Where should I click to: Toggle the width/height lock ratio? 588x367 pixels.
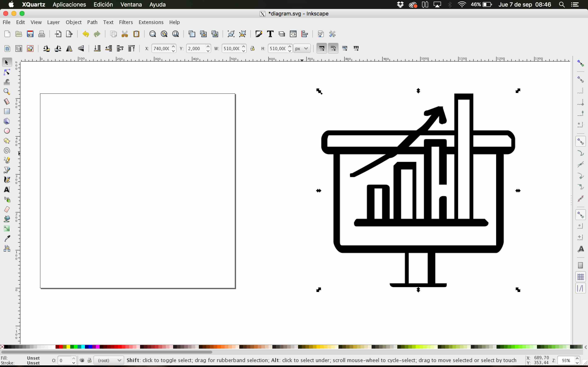252,49
